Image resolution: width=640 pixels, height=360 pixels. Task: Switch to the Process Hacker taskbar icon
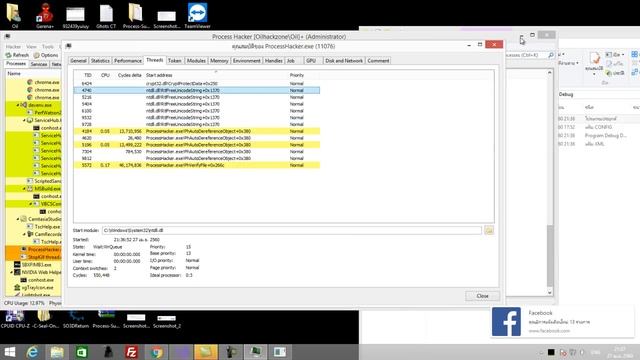256,352
